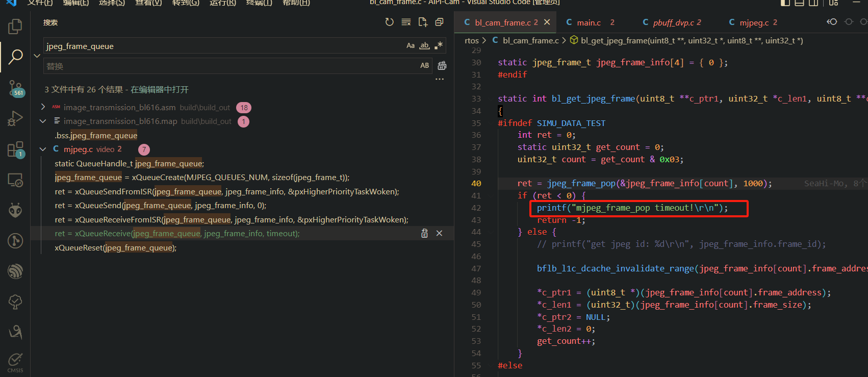The image size is (868, 377).
Task: Toggle Match Case option in search
Action: tap(411, 46)
